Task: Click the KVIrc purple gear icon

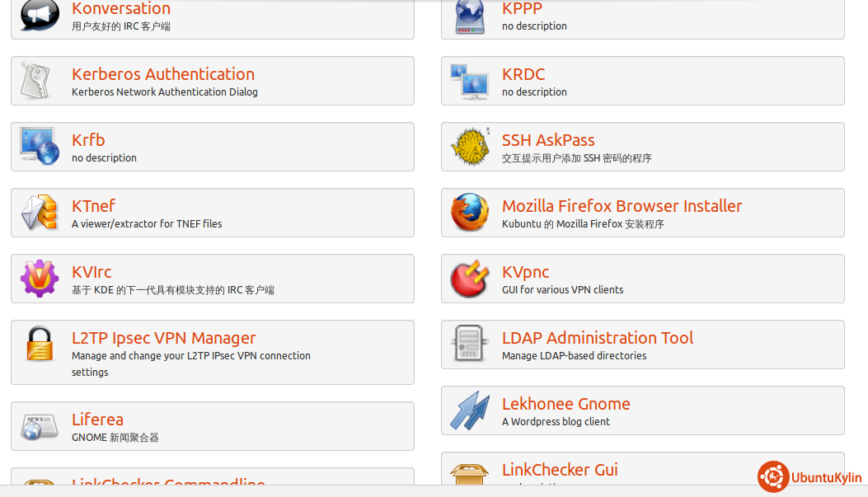Action: (x=40, y=279)
